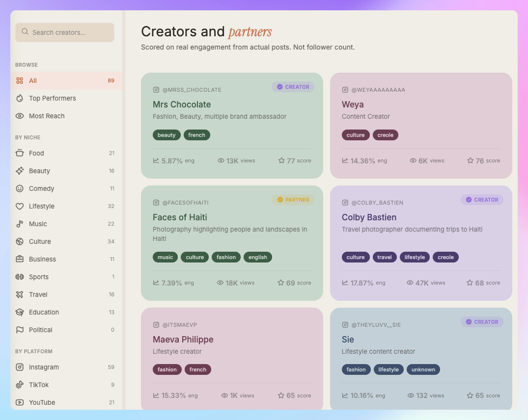This screenshot has width=528, height=420.
Task: Select the All grid icon
Action: pos(20,80)
